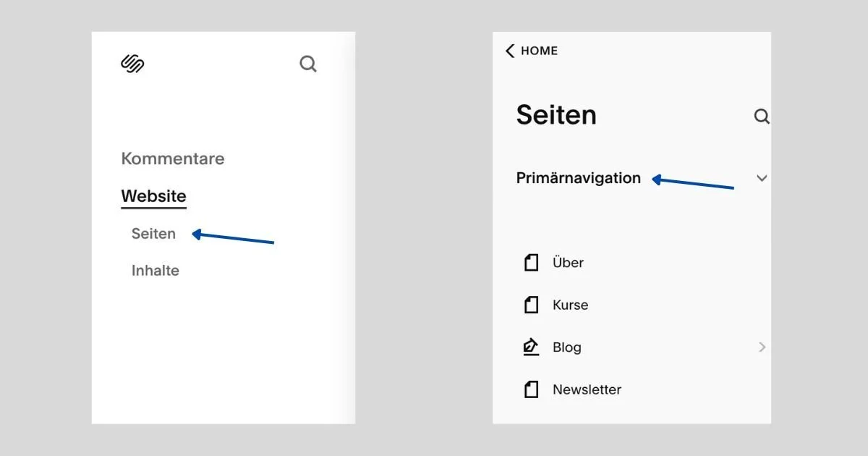
Task: Click the Primärnavigation section label
Action: 578,178
